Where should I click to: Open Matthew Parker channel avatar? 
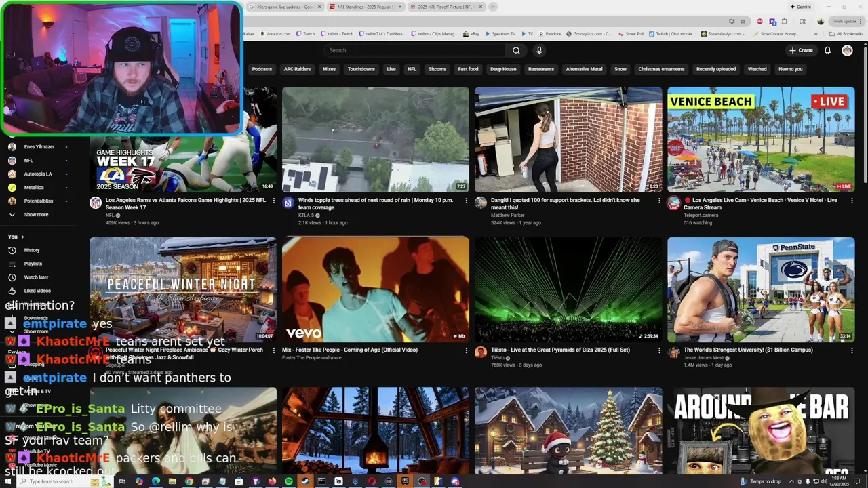pos(481,203)
